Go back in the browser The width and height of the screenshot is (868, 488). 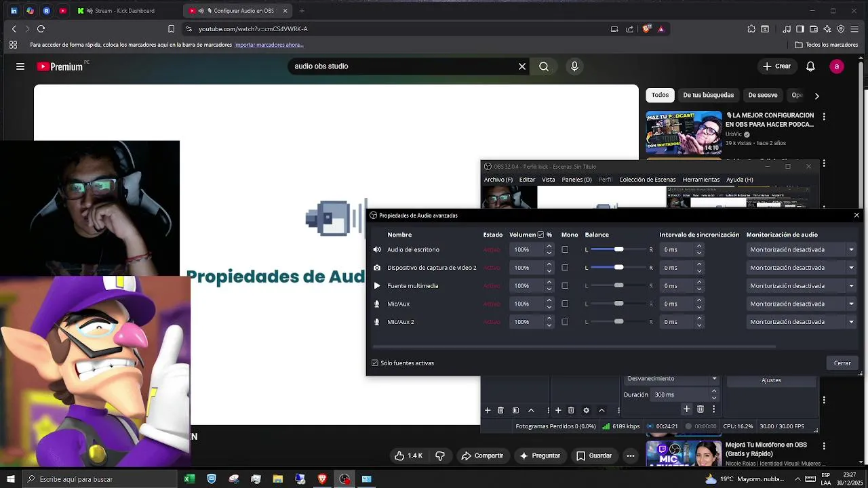click(14, 28)
